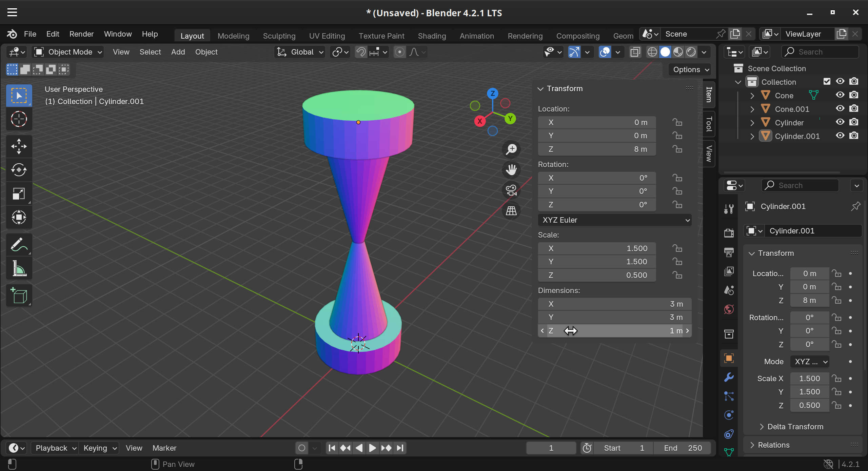Choose the Measure tool
The image size is (868, 471).
(19, 268)
